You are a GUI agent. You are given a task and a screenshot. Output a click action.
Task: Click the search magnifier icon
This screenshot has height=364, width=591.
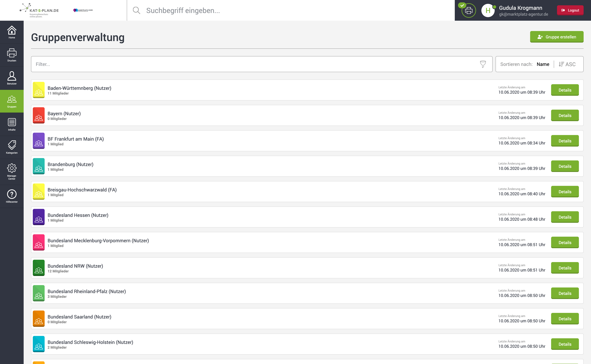[x=136, y=10]
